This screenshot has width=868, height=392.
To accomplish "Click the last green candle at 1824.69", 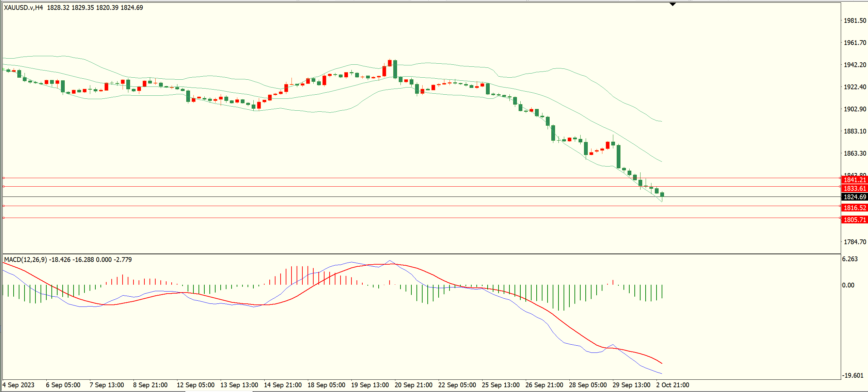I will point(662,194).
